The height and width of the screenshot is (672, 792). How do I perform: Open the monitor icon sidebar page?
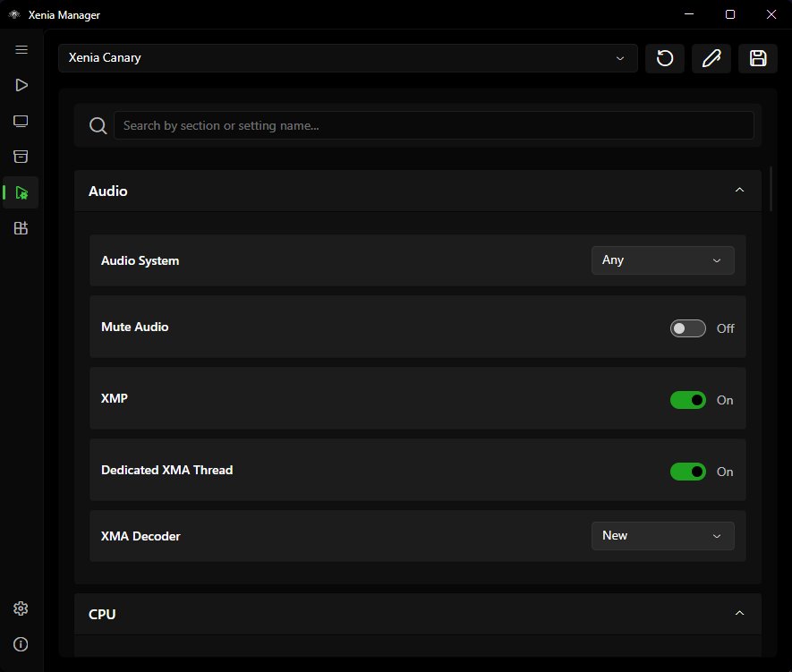click(21, 121)
